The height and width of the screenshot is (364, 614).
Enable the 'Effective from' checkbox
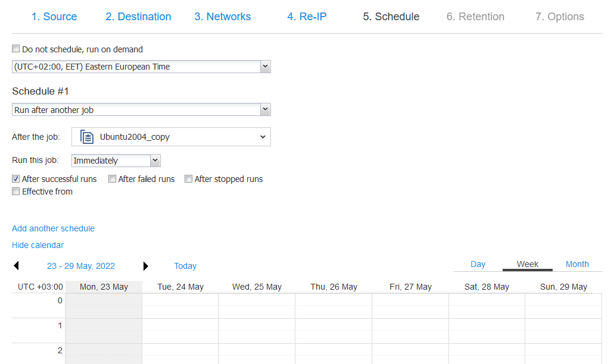(x=16, y=192)
